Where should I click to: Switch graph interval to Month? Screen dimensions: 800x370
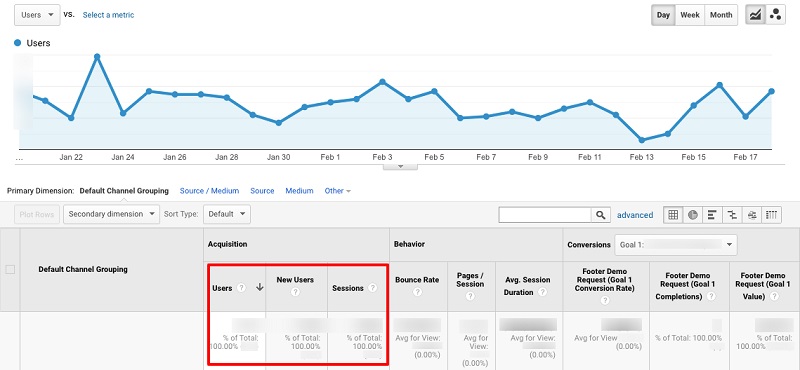pyautogui.click(x=721, y=15)
